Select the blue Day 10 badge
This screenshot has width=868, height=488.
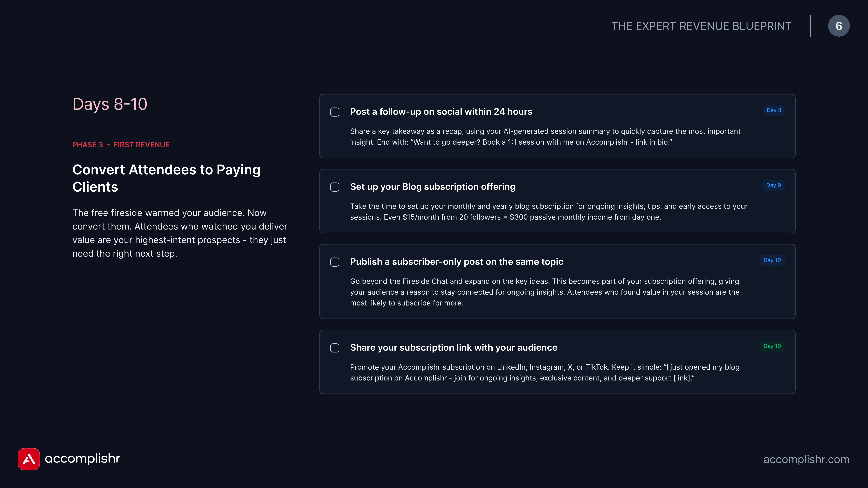coord(772,260)
